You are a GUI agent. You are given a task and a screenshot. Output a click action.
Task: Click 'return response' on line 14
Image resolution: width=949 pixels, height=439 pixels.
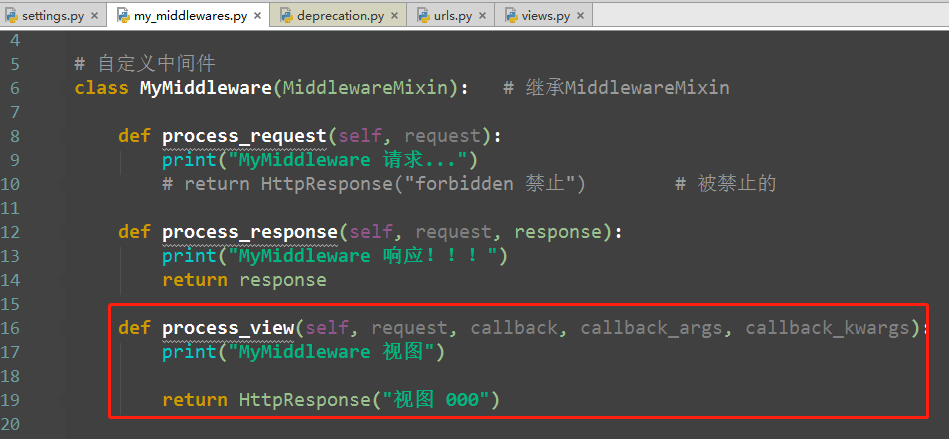(245, 280)
